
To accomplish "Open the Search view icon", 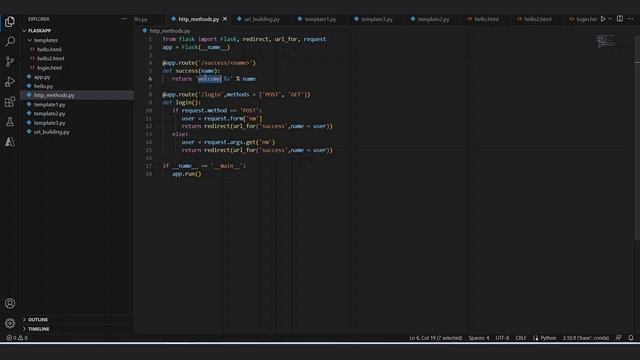I will point(10,41).
